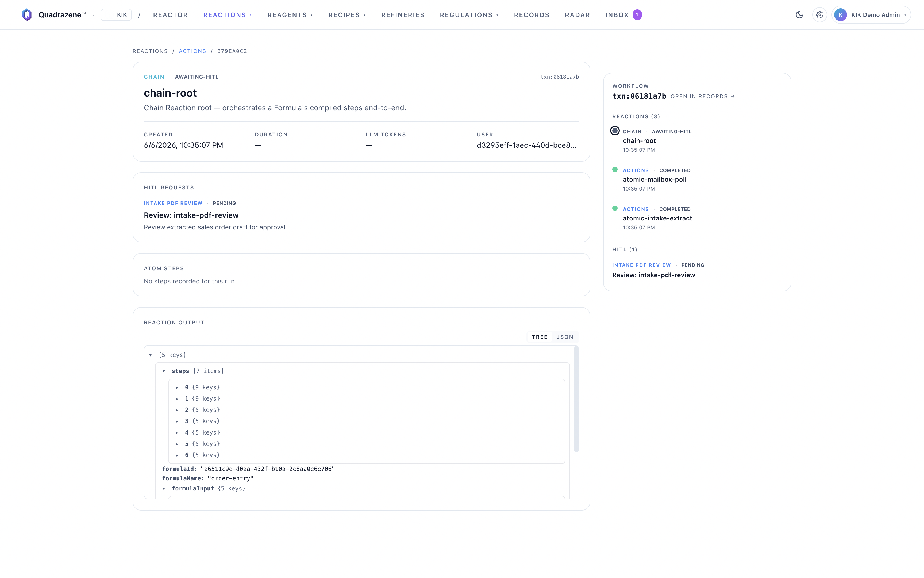Open settings gear icon
924x578 pixels.
[819, 15]
